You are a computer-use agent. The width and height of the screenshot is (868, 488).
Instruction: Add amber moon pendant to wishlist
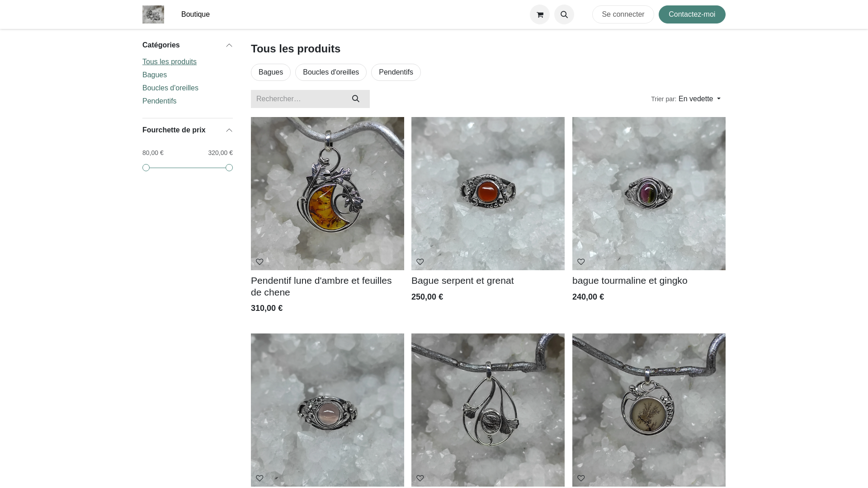[259, 262]
